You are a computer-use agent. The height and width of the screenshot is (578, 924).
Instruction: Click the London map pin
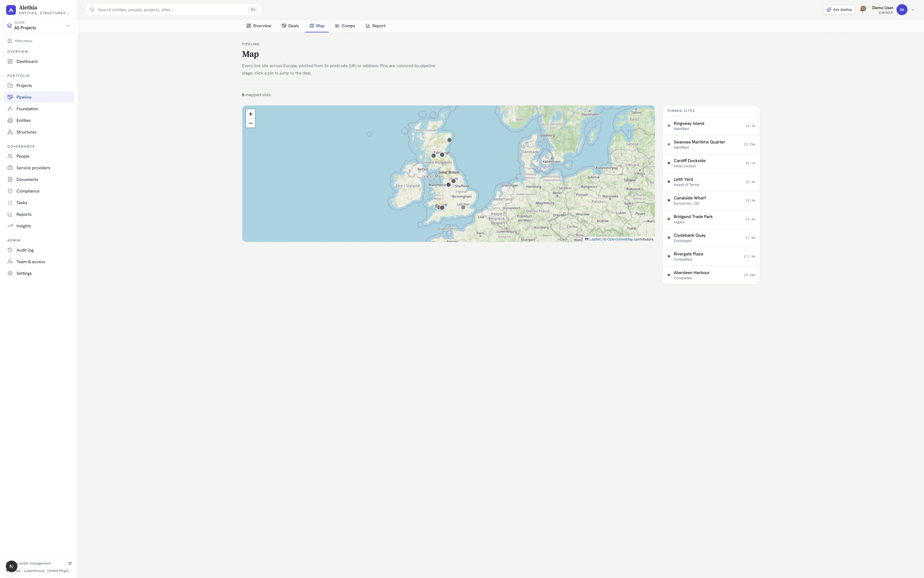point(463,207)
